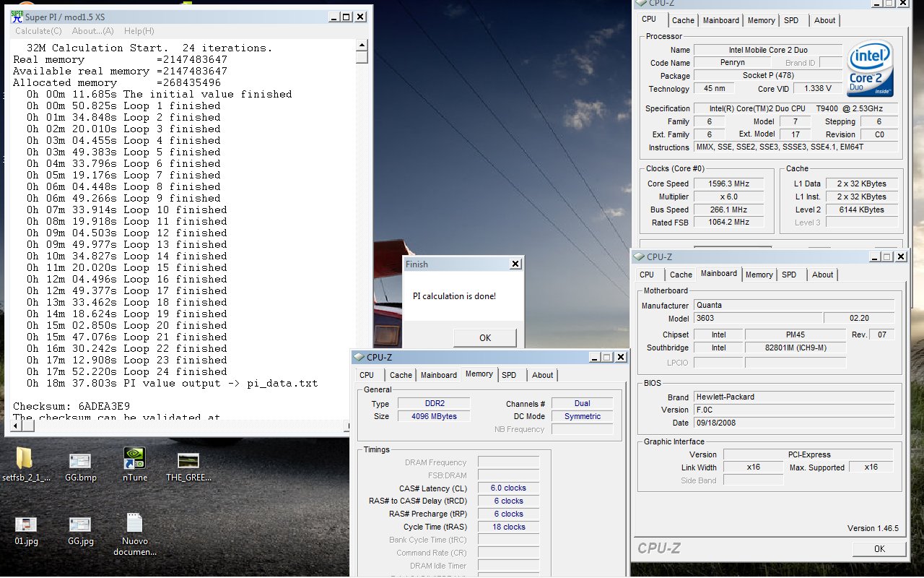Select Mainboard tab in CPU-Z Memory window

(439, 375)
